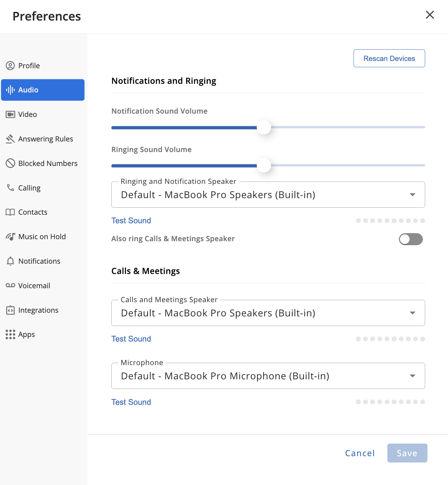Viewport: 448px width, 485px height.
Task: Enable Also ring Calls & Meetings Speaker
Action: (411, 239)
